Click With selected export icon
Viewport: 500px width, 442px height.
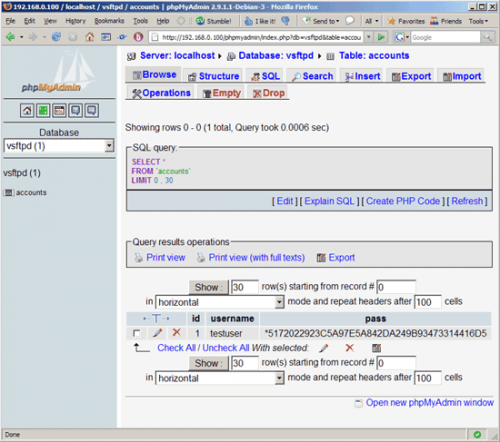tap(377, 348)
